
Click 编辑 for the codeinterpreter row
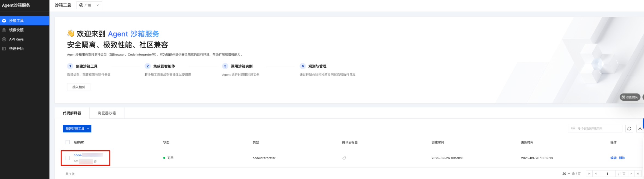coord(613,158)
